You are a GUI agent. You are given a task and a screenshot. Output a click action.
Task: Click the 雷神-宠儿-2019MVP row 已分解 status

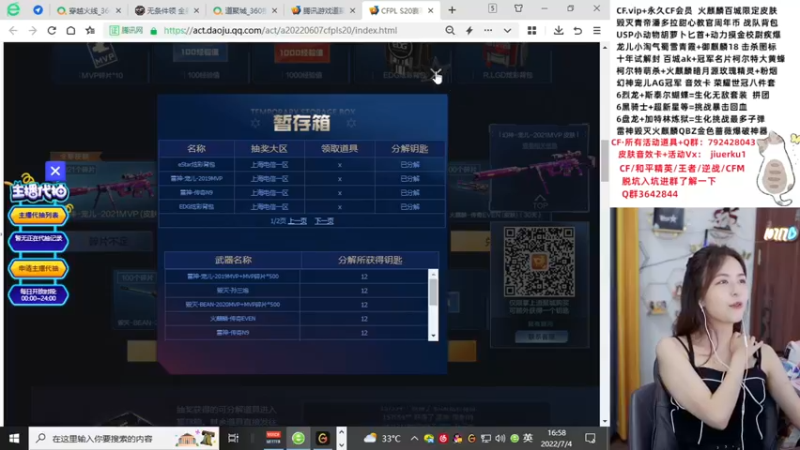(410, 179)
